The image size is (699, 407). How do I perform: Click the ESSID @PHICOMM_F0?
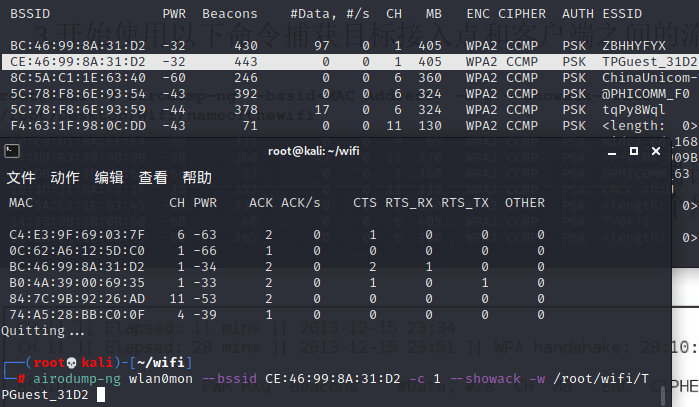pyautogui.click(x=646, y=94)
